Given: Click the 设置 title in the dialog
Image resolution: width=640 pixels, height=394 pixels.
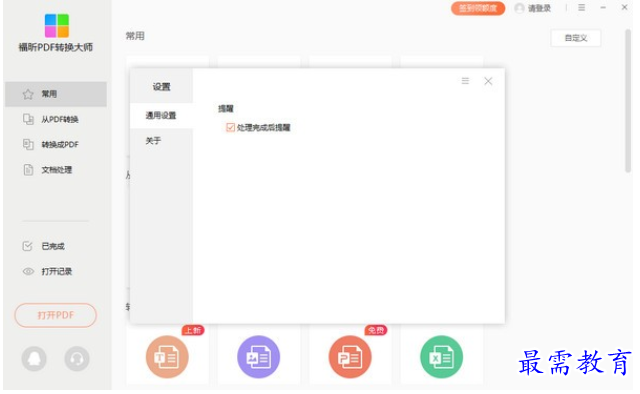Looking at the screenshot, I should click(x=161, y=87).
